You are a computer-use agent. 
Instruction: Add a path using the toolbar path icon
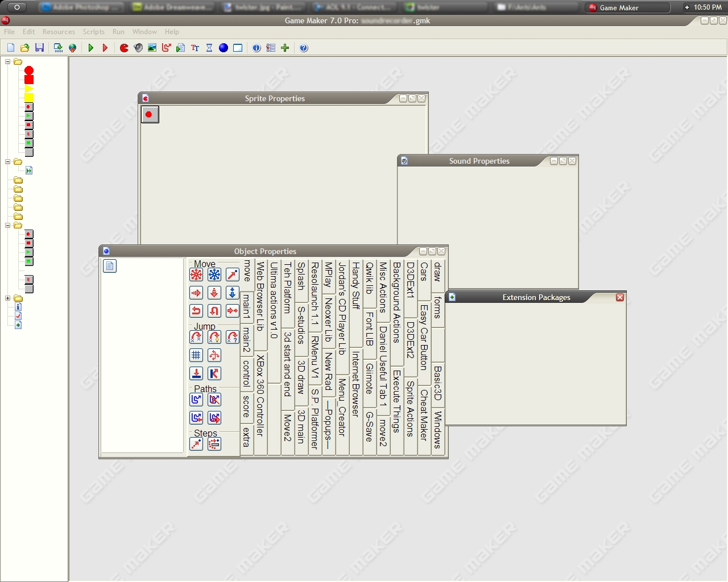coord(166,48)
